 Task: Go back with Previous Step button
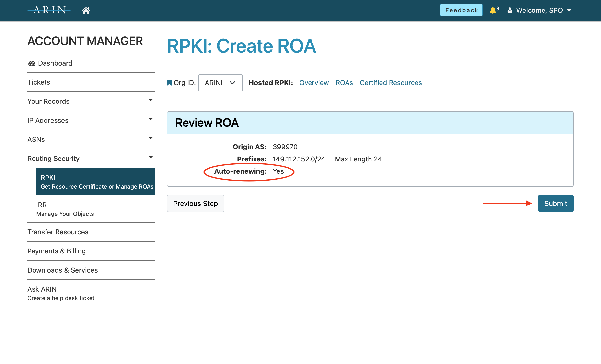coord(195,203)
